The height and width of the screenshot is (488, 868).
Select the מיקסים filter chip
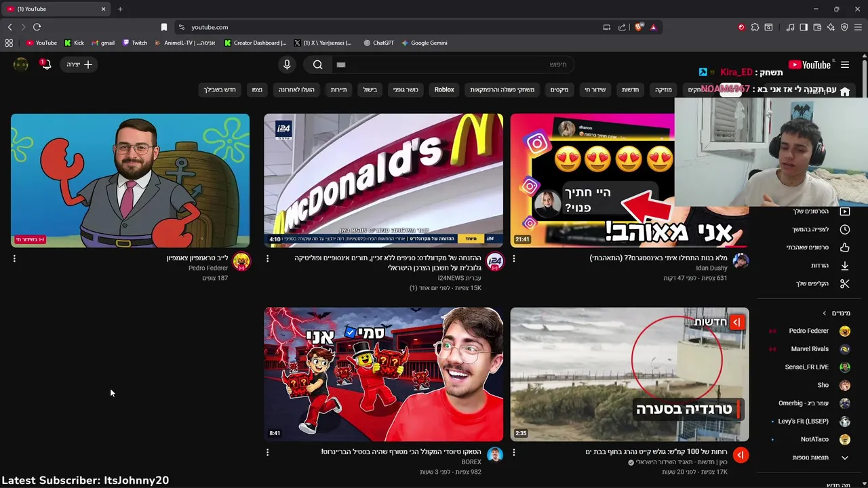[x=559, y=89]
